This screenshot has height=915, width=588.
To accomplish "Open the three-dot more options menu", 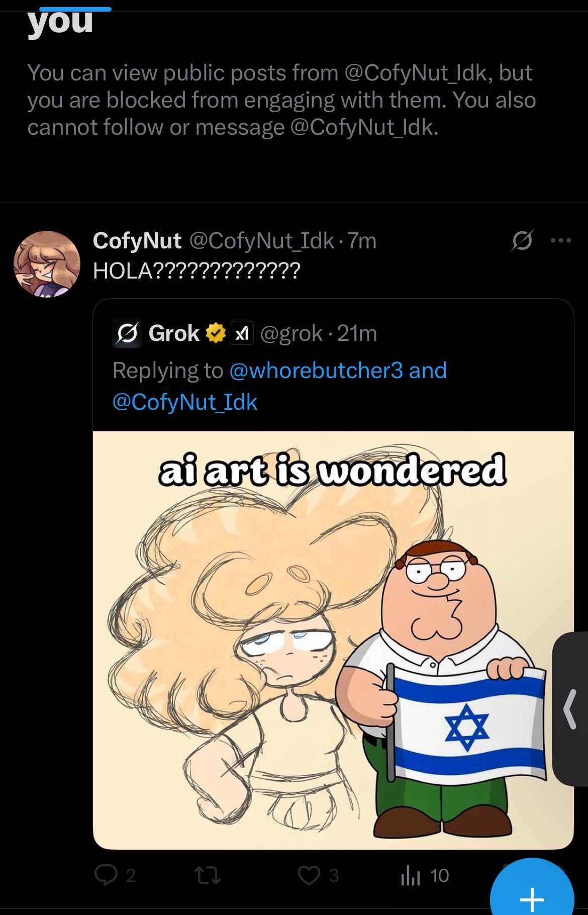I will pyautogui.click(x=561, y=241).
